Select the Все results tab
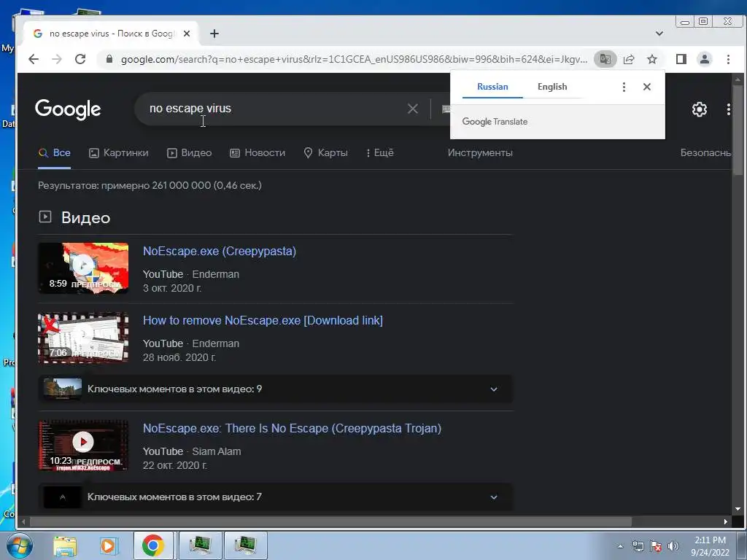 tap(54, 153)
